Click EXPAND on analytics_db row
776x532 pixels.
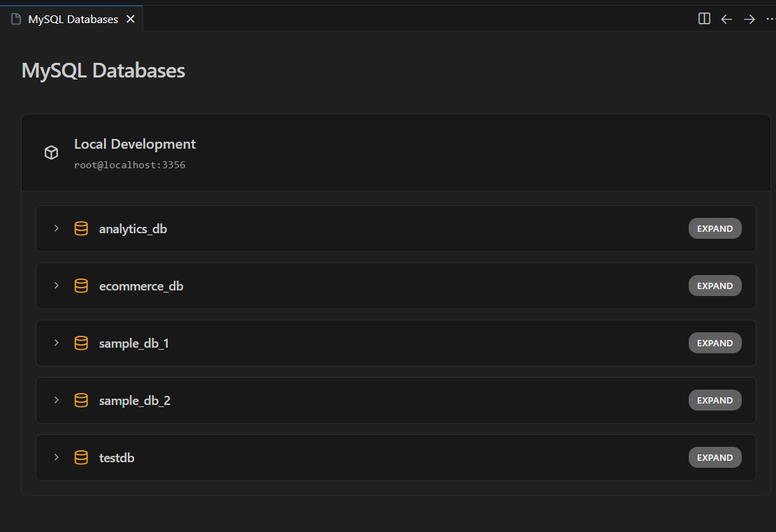[x=715, y=228]
